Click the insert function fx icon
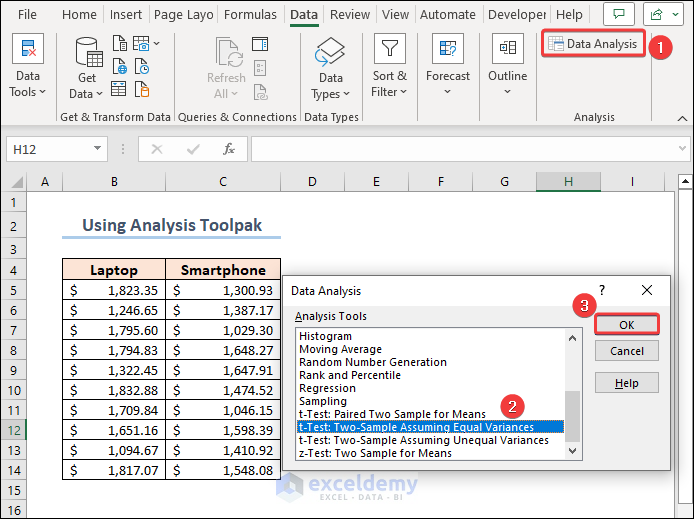 (x=229, y=149)
